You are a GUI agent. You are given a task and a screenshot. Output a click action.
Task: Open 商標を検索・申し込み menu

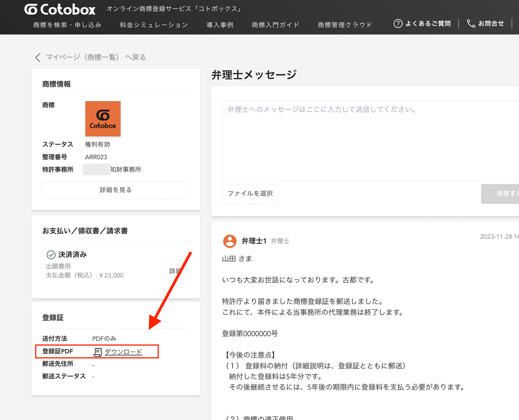[x=67, y=25]
